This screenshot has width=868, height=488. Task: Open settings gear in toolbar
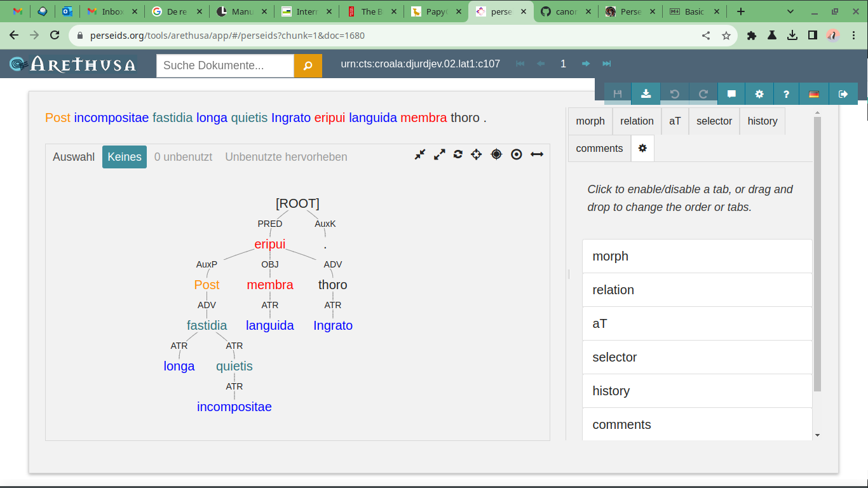[759, 94]
